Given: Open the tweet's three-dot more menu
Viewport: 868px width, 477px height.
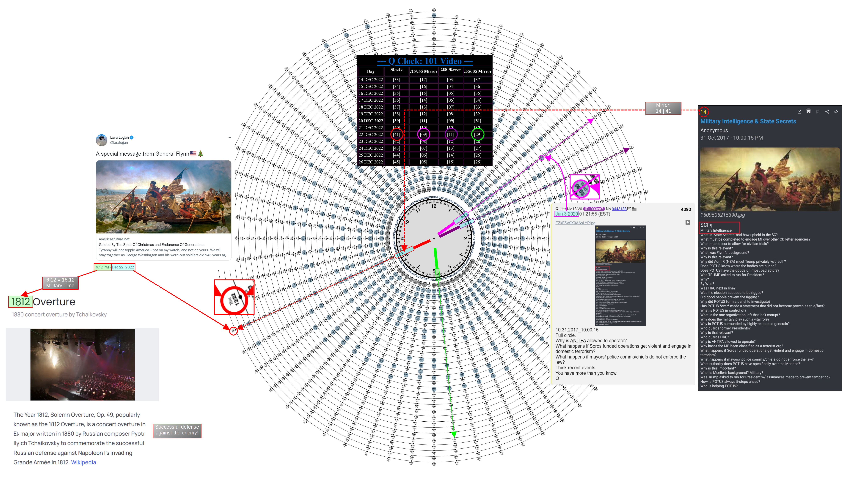Looking at the screenshot, I should 229,137.
